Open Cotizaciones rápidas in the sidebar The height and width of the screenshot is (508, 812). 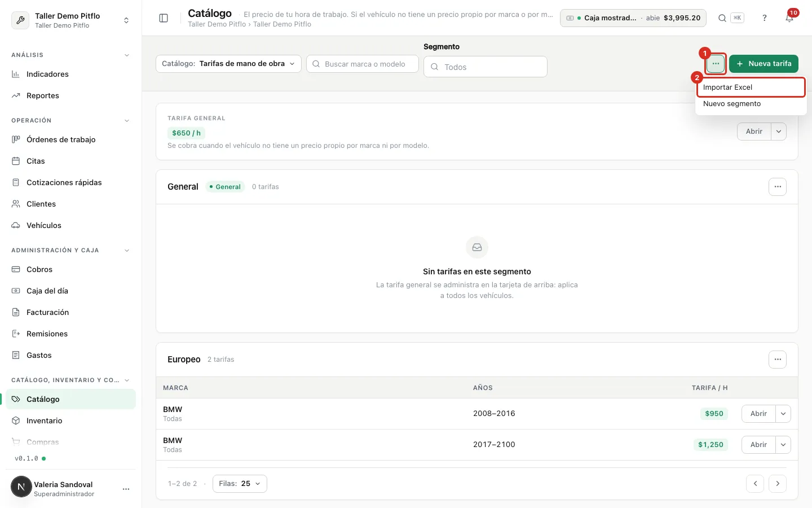click(70, 182)
